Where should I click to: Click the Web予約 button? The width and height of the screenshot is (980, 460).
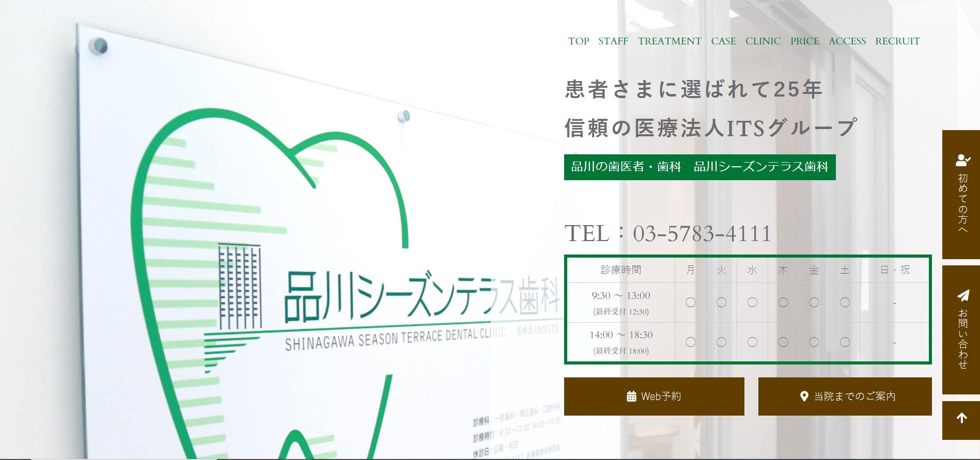tap(654, 396)
